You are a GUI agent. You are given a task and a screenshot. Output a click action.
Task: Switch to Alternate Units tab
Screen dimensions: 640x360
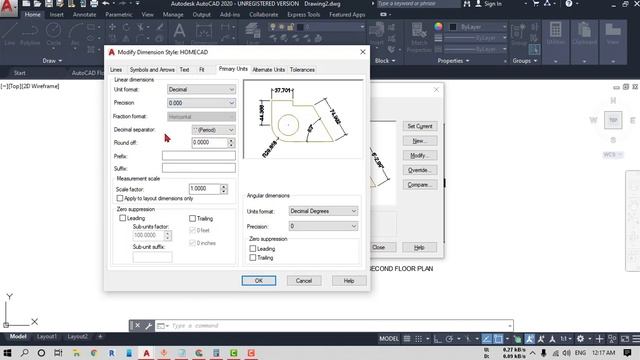point(269,70)
